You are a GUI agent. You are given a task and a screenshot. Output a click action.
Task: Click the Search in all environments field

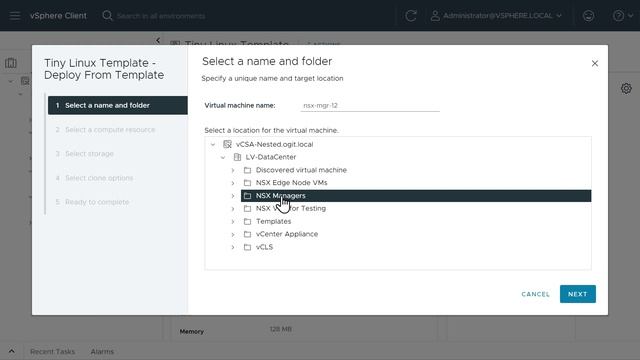pos(161,16)
